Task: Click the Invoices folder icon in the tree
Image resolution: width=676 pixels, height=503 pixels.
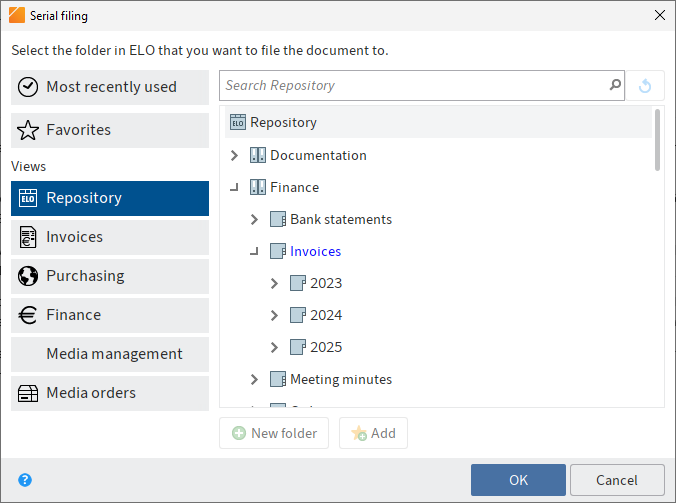Action: pyautogui.click(x=278, y=251)
